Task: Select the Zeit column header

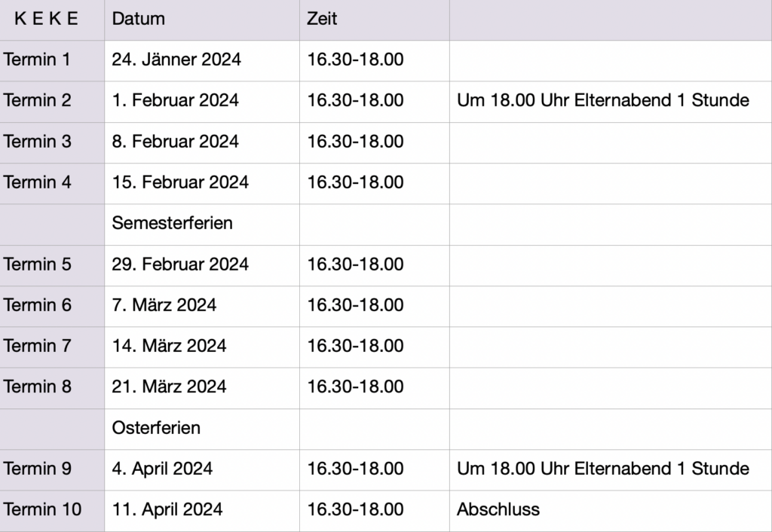Action: tap(322, 20)
